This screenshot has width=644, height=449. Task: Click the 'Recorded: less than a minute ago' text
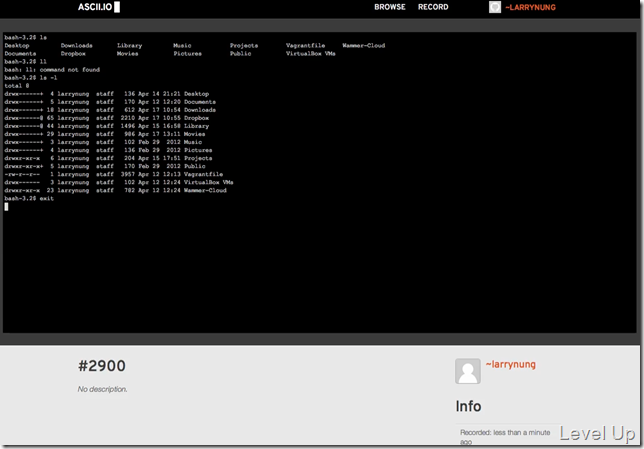[x=505, y=437]
